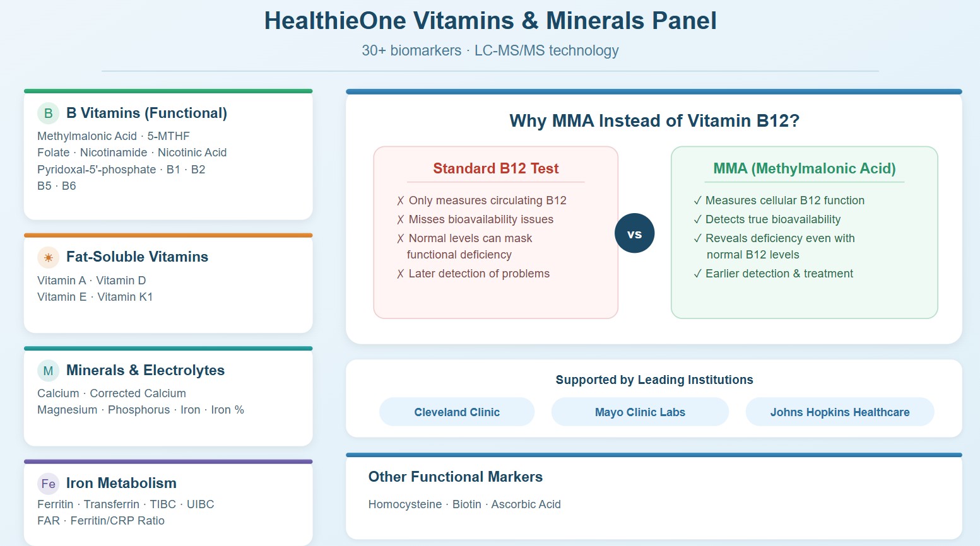Click the Iron Metabolism card title
The width and height of the screenshot is (980, 546).
(121, 484)
